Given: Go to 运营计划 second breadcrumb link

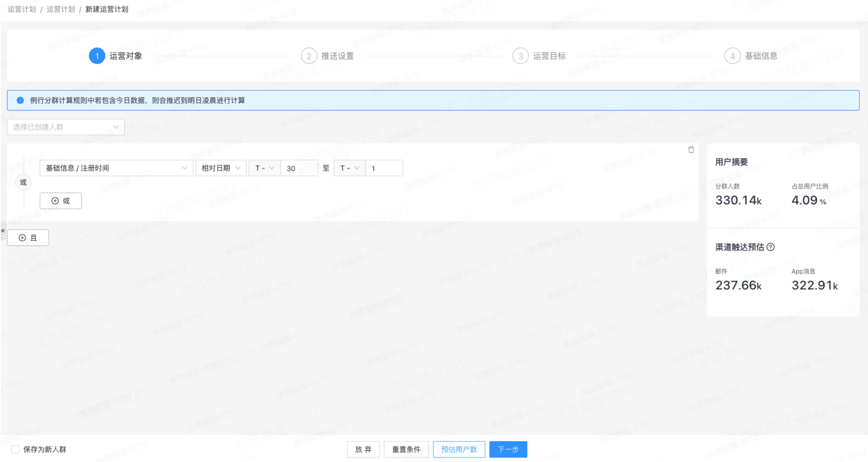Looking at the screenshot, I should tap(61, 9).
